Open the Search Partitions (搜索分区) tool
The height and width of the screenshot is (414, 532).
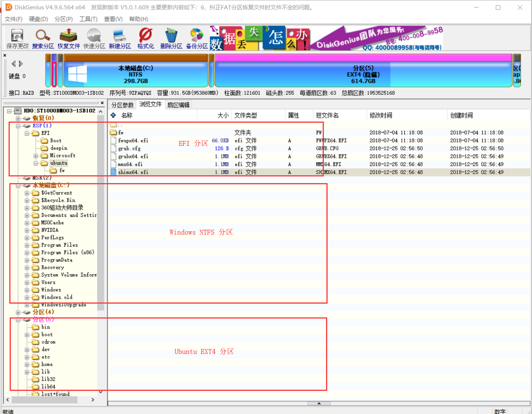point(43,39)
